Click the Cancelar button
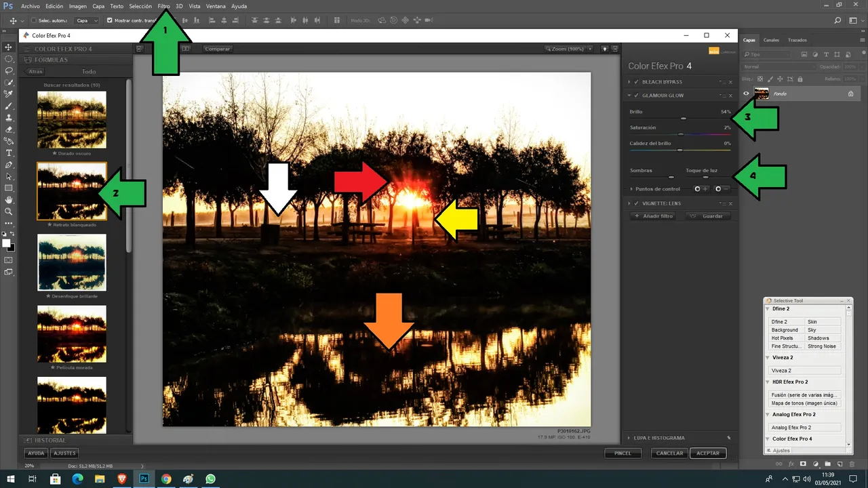This screenshot has height=488, width=868. (669, 453)
